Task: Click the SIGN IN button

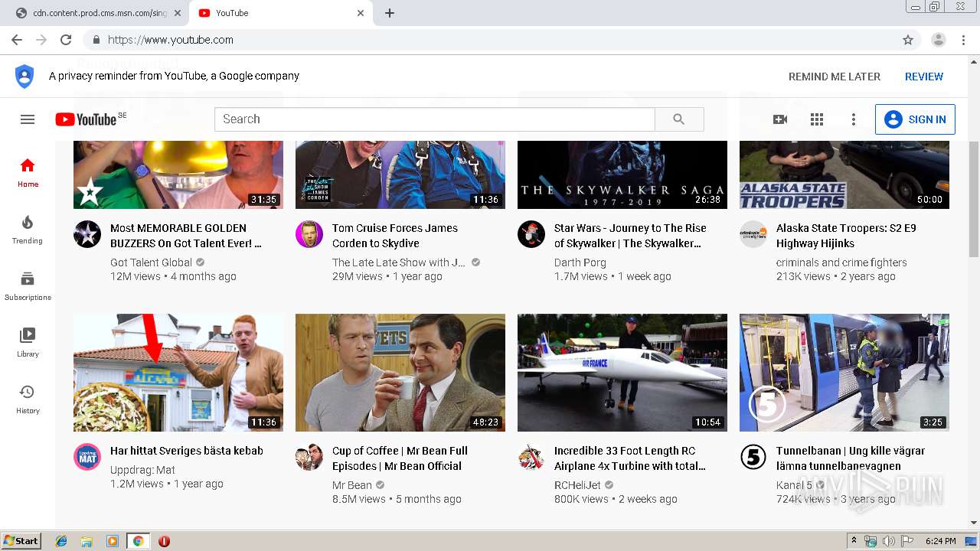Action: (x=915, y=119)
